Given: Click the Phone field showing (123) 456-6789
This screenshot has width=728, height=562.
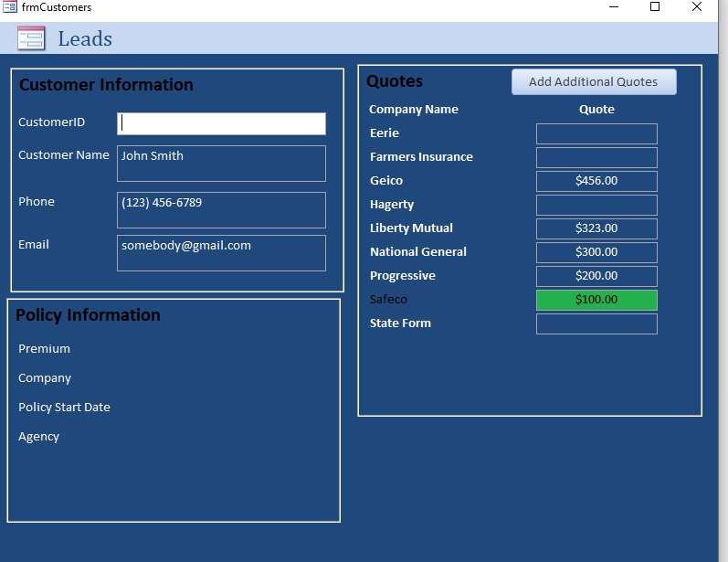Looking at the screenshot, I should (221, 210).
